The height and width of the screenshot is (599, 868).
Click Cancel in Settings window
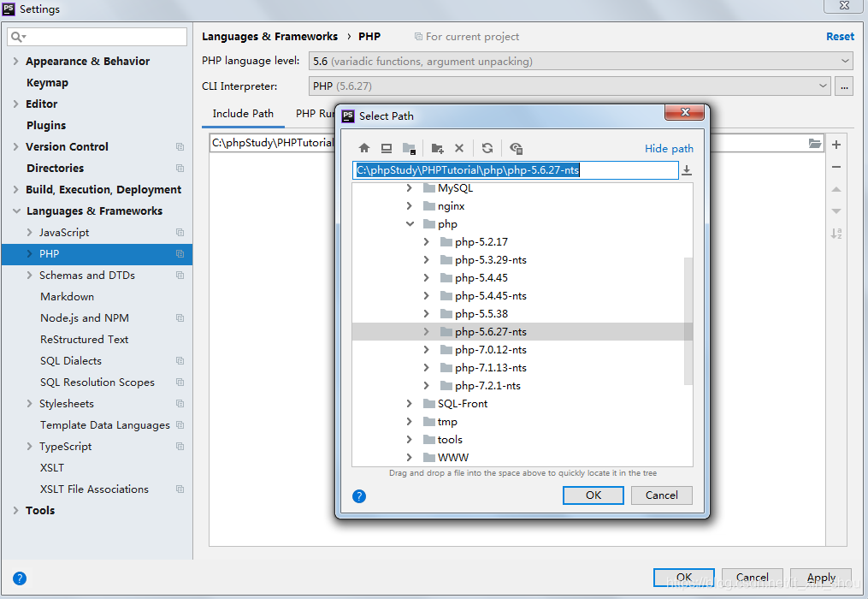click(x=753, y=578)
